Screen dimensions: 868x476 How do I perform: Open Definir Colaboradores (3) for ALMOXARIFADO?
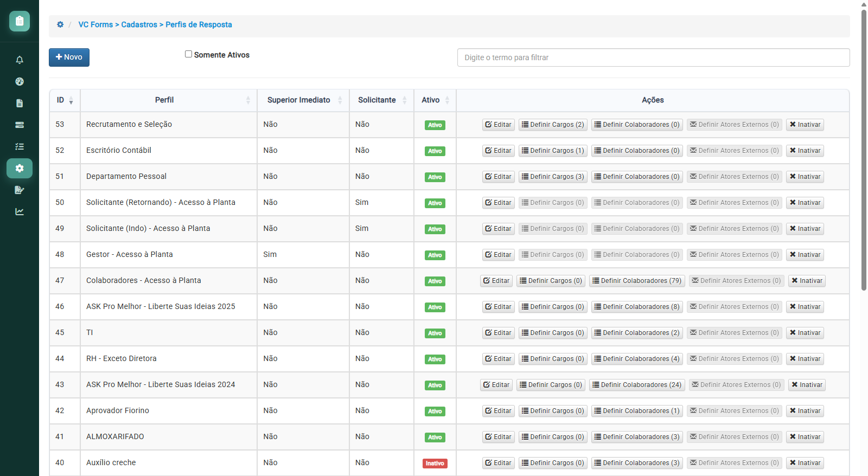pos(637,437)
